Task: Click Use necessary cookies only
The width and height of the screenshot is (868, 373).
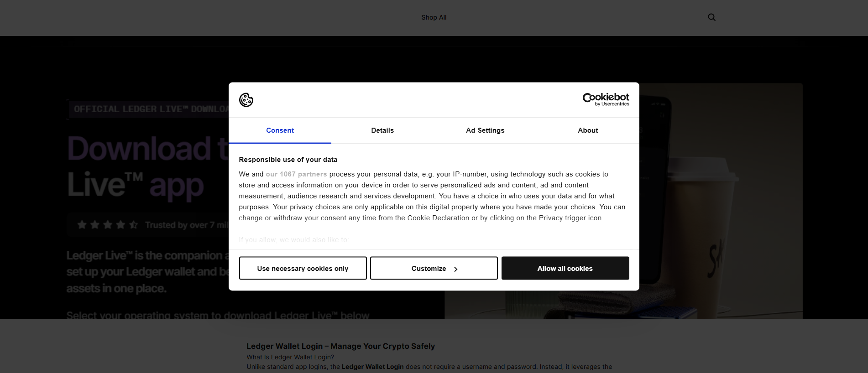Action: 303,268
